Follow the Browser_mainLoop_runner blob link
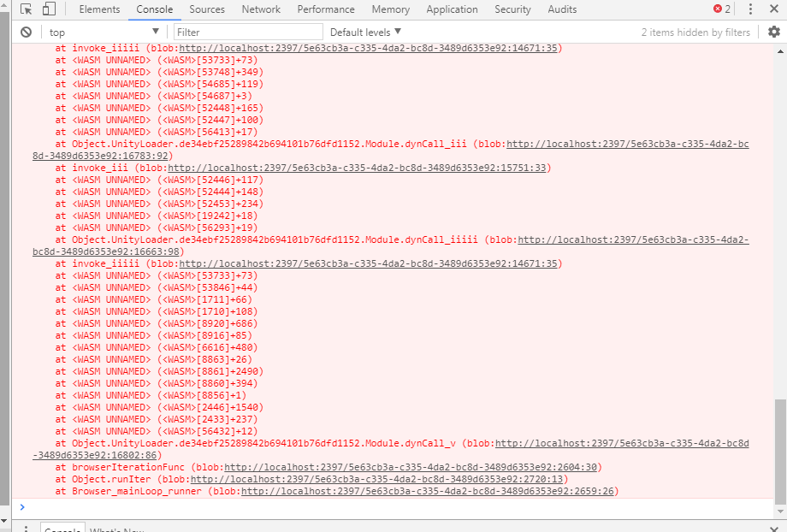This screenshot has height=532, width=787. click(428, 491)
